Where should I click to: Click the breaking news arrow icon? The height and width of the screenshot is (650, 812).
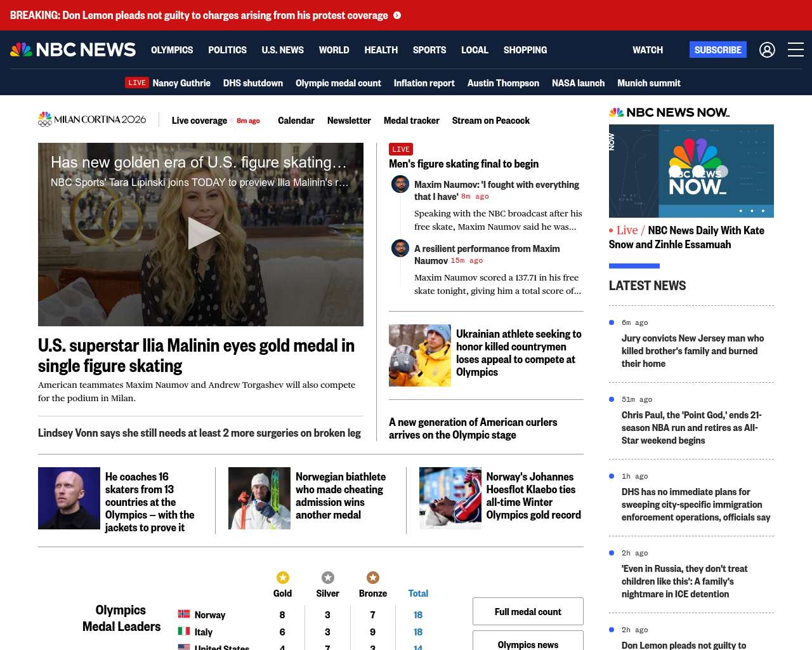397,15
